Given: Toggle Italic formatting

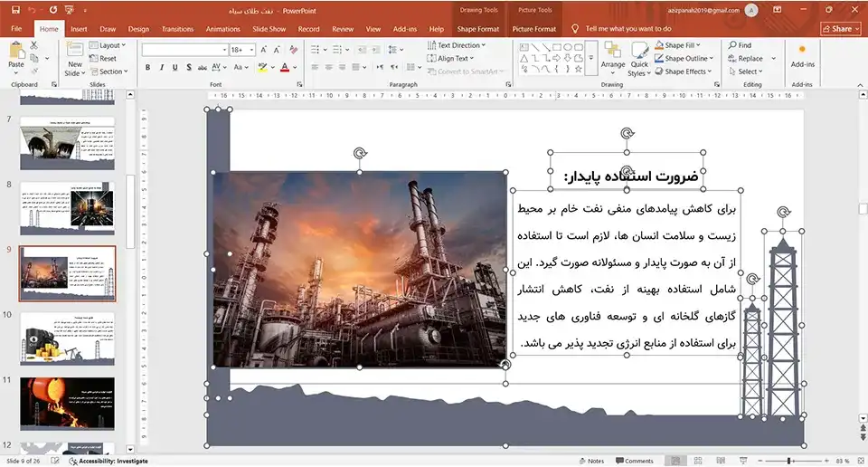Looking at the screenshot, I should point(162,67).
